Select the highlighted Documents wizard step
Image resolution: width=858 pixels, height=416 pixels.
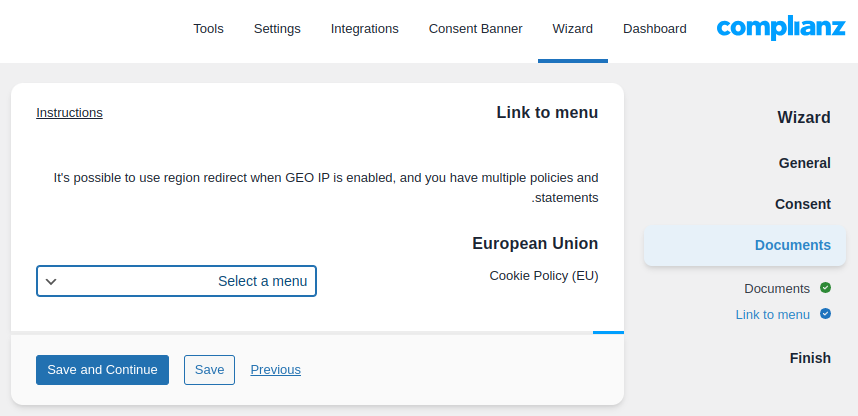pyautogui.click(x=792, y=245)
